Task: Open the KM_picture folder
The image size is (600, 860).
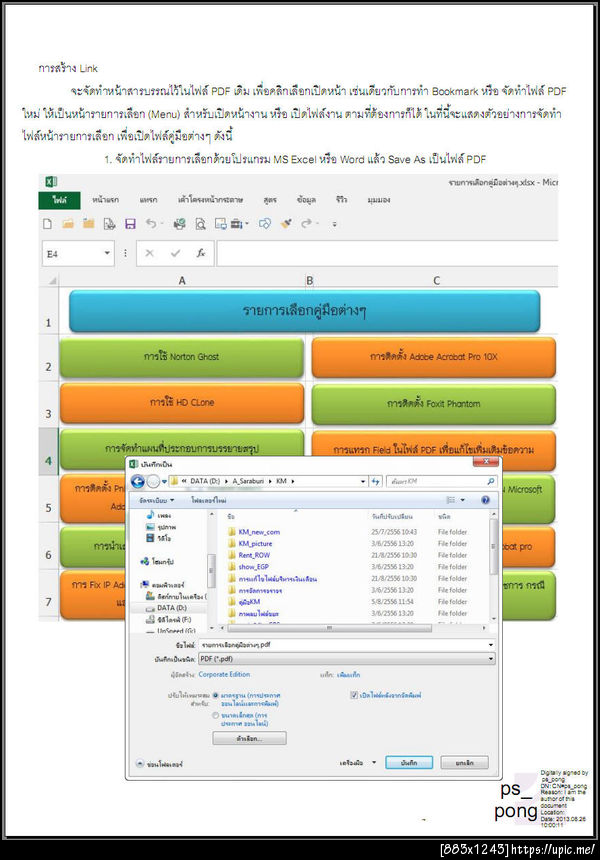Action: [x=255, y=543]
